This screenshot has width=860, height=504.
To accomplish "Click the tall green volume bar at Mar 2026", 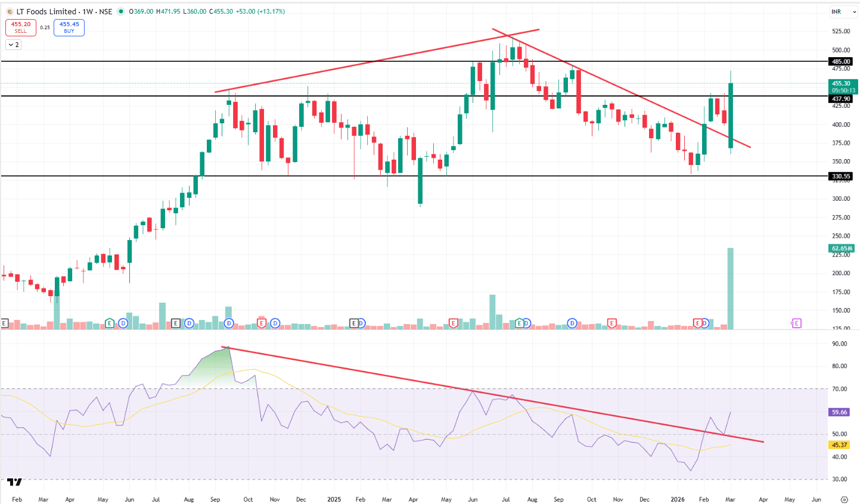I will tap(730, 288).
